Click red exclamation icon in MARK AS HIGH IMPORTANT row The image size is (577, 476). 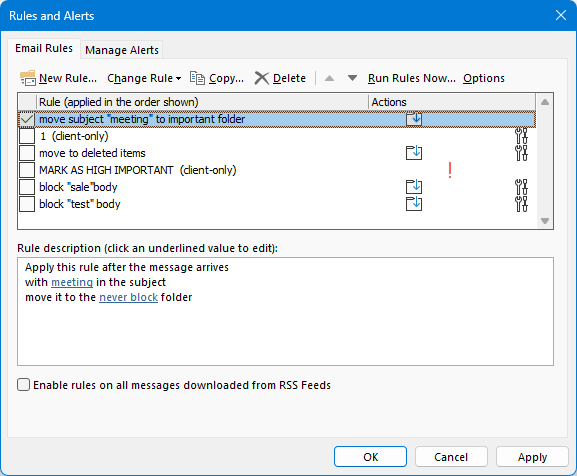point(450,170)
